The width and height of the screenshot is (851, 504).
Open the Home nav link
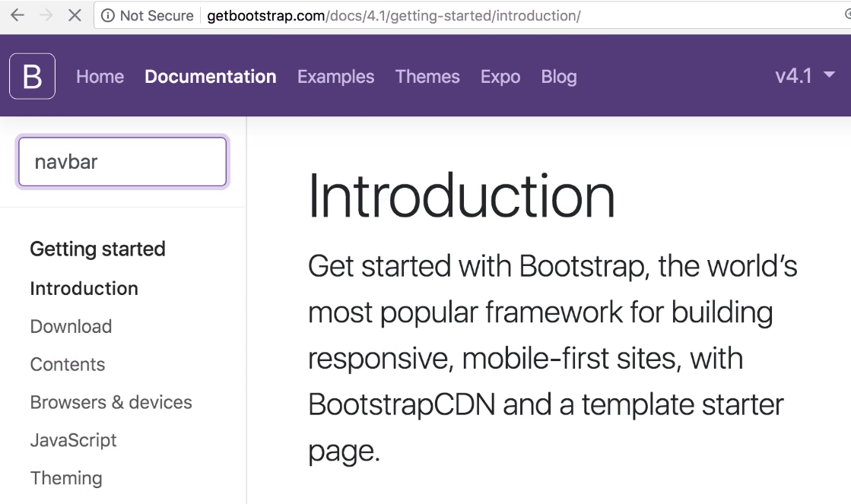tap(100, 77)
